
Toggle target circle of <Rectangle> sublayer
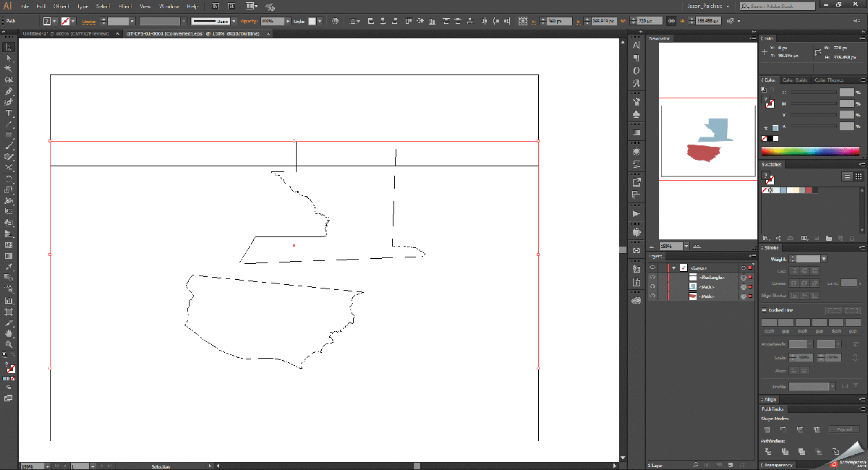tap(743, 277)
